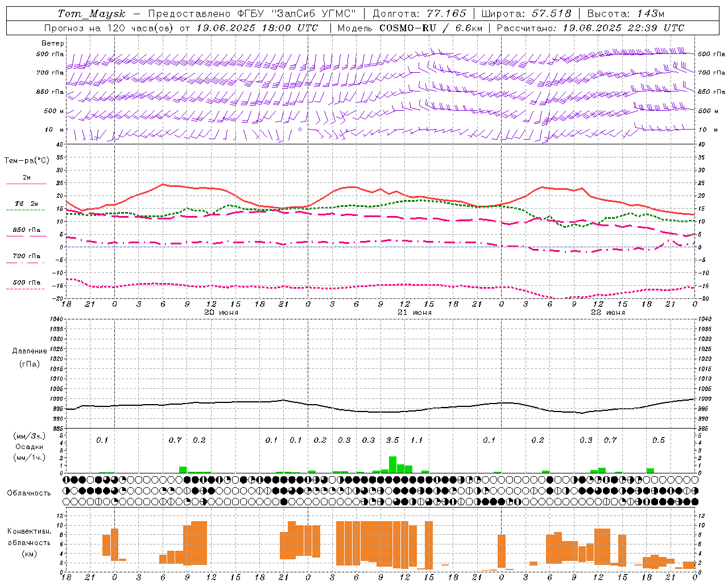This screenshot has height=582, width=728.
Task: Click the 1.1 precipitation total
Action: click(417, 440)
